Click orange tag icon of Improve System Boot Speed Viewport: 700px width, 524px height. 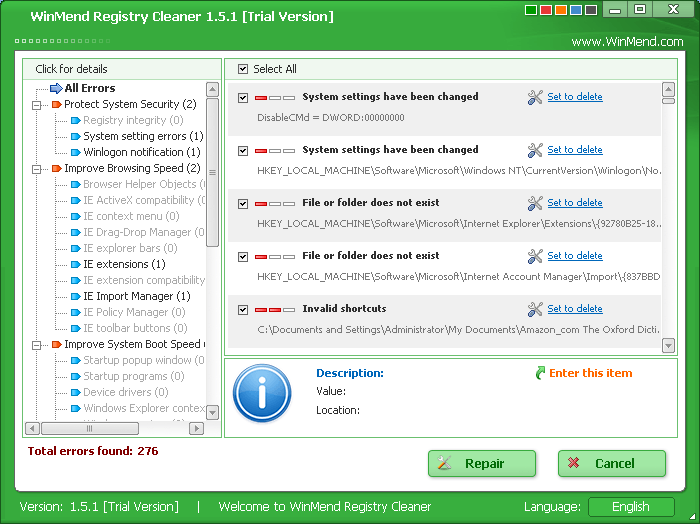57,345
